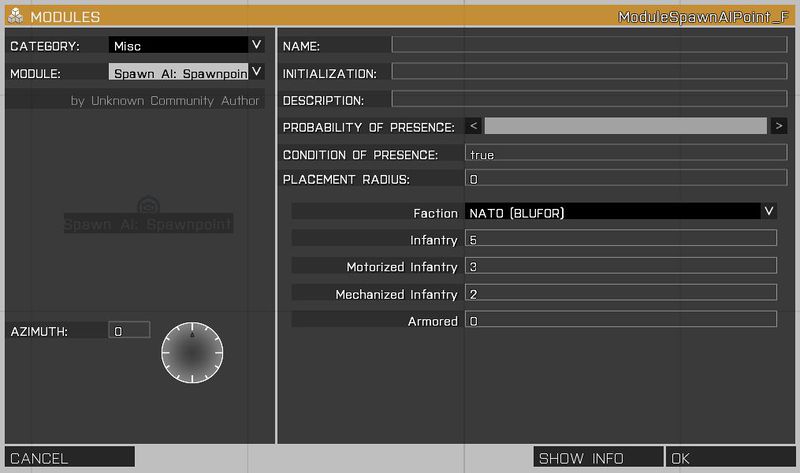Click into the Description field
Screen dimensions: 800x473
pyautogui.click(x=589, y=99)
